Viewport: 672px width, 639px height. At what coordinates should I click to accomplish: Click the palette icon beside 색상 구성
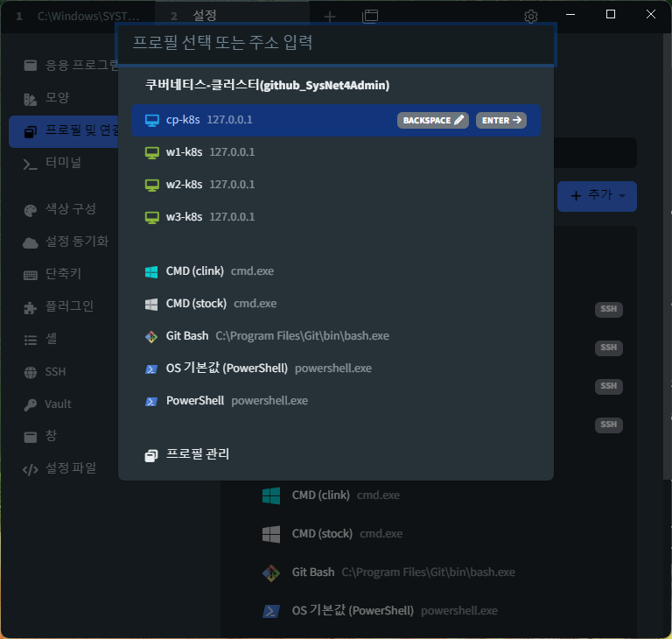click(x=30, y=211)
